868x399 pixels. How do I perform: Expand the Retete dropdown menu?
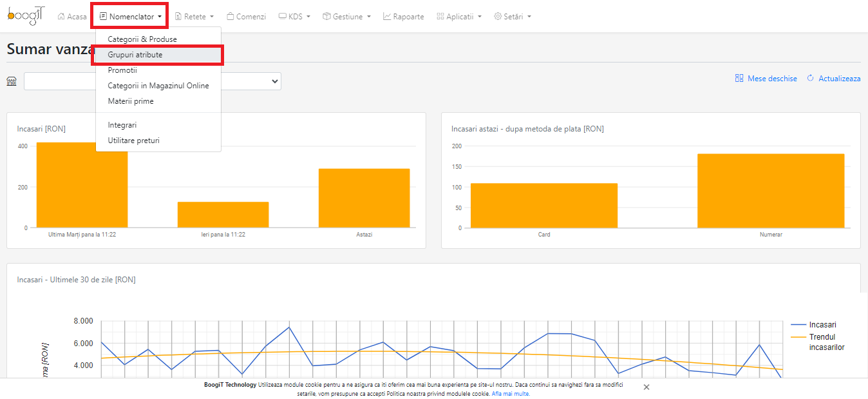[x=194, y=17]
